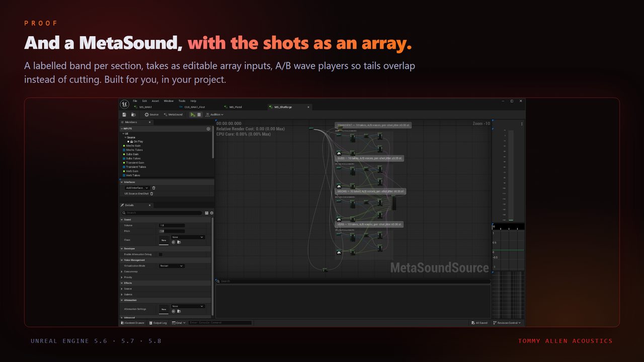
Task: Click the Save asset floppy disk icon
Action: [124, 115]
